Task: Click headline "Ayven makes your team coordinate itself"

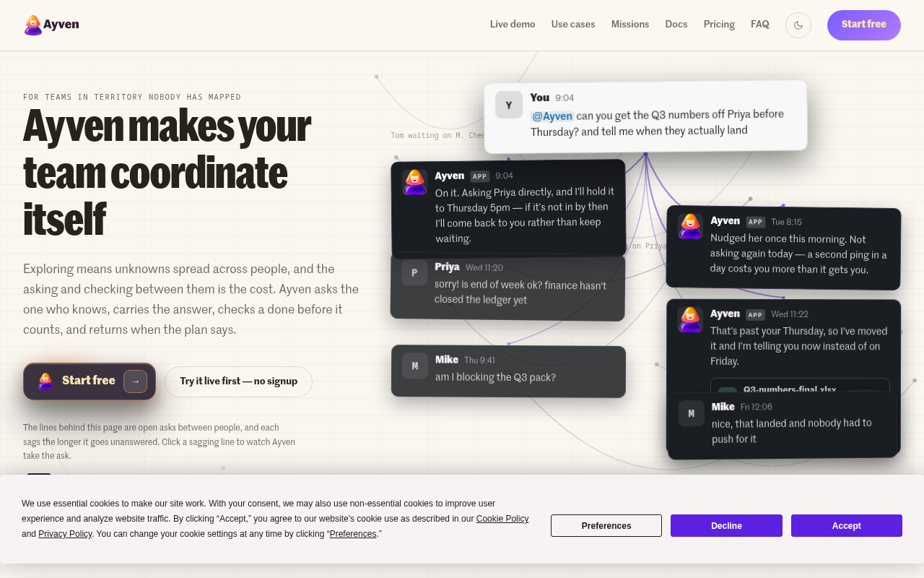Action: point(167,172)
